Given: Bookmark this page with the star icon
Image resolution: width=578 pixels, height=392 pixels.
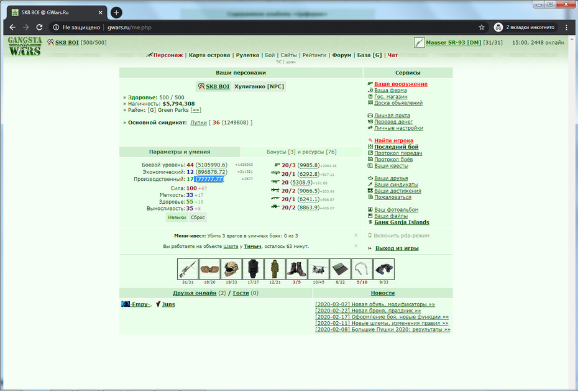Looking at the screenshot, I should pos(482,27).
